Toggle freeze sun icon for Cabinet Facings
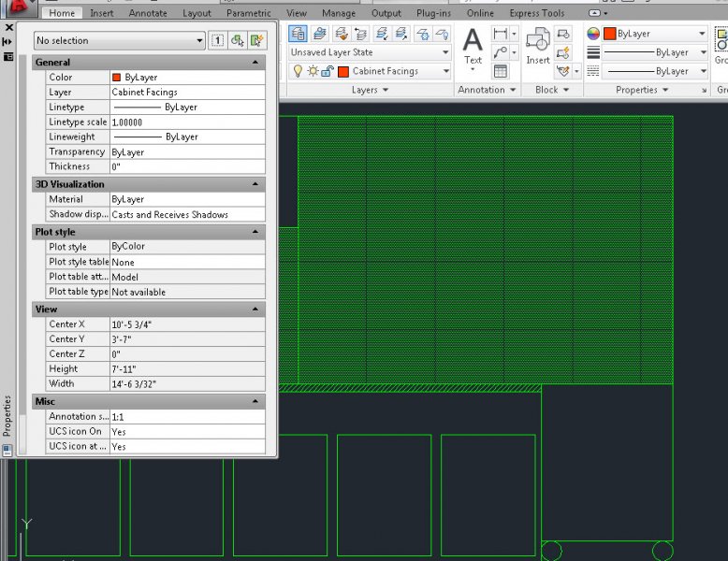The width and height of the screenshot is (728, 561). (313, 71)
